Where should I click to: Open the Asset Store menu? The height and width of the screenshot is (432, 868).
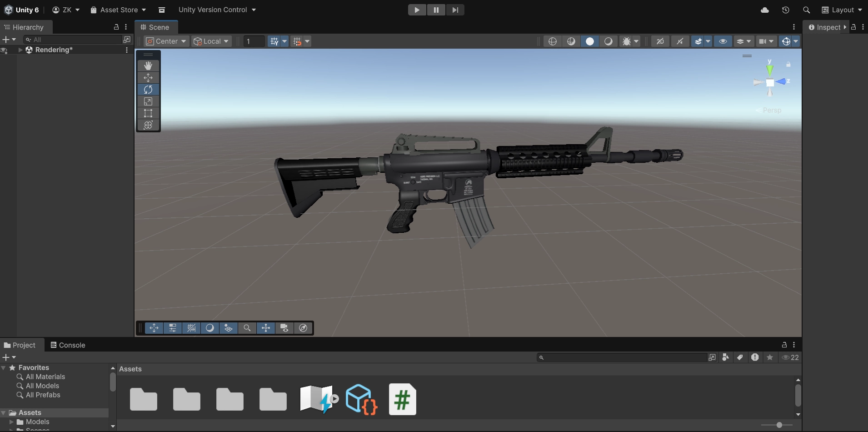click(118, 10)
